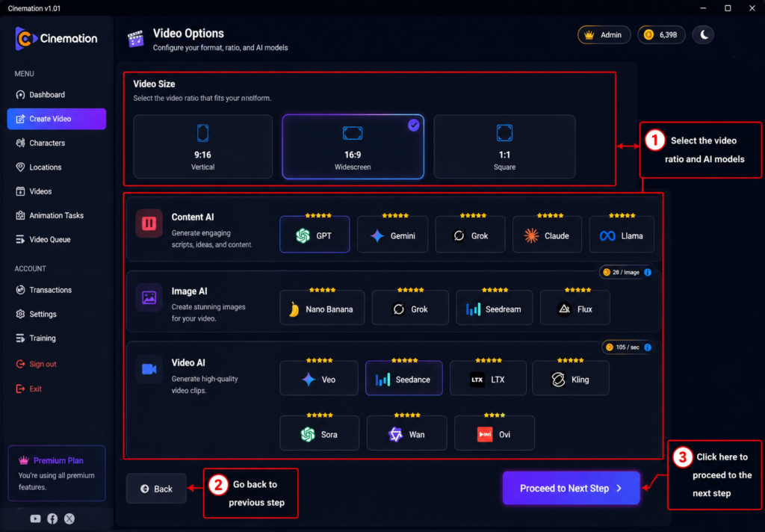The width and height of the screenshot is (765, 532).
Task: Choose Kling as the Video AI
Action: coord(571,378)
